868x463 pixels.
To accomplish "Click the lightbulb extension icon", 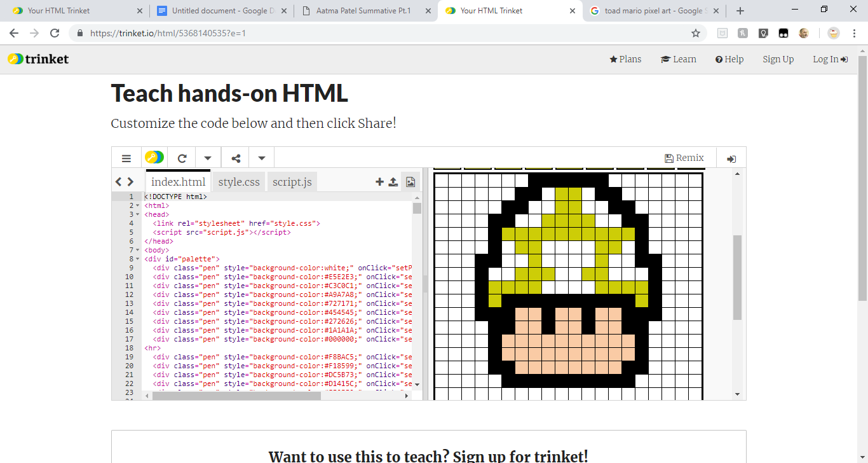I will pos(763,33).
